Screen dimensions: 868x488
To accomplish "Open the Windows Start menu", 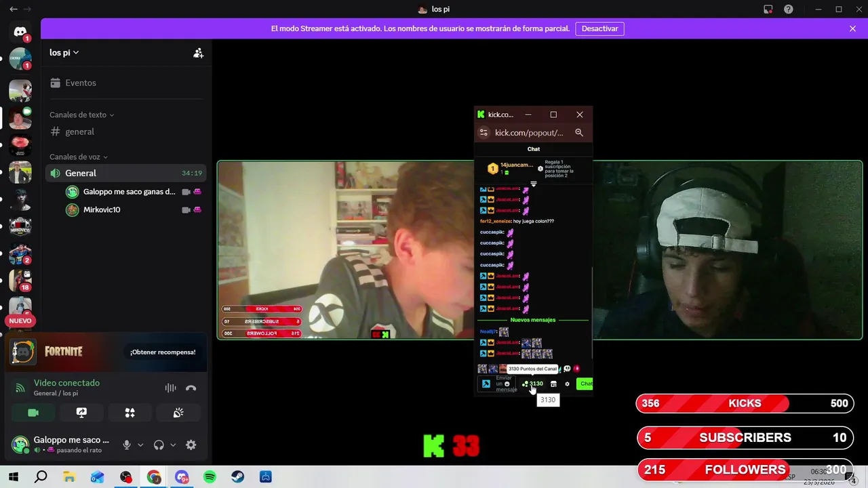I will (13, 477).
